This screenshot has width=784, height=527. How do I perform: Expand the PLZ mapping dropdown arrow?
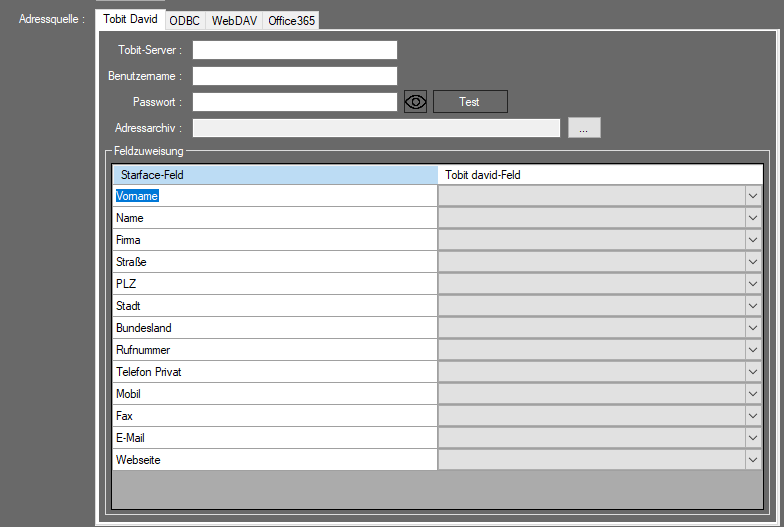(753, 284)
